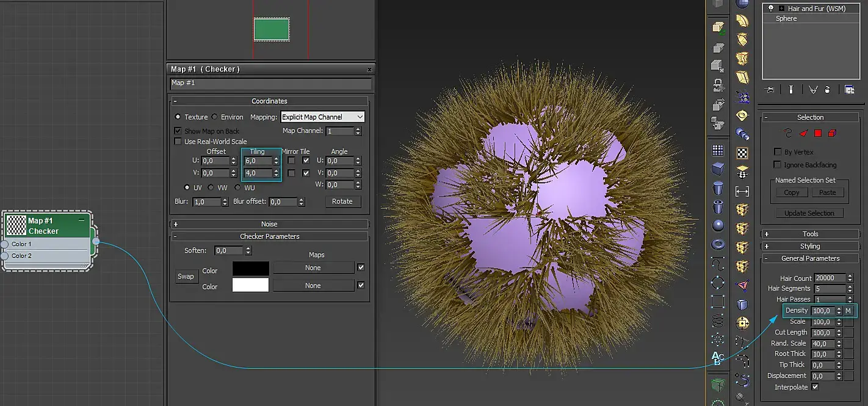Screen dimensions: 868x406
Task: Select Sphere in the modifier stack
Action: click(x=786, y=19)
